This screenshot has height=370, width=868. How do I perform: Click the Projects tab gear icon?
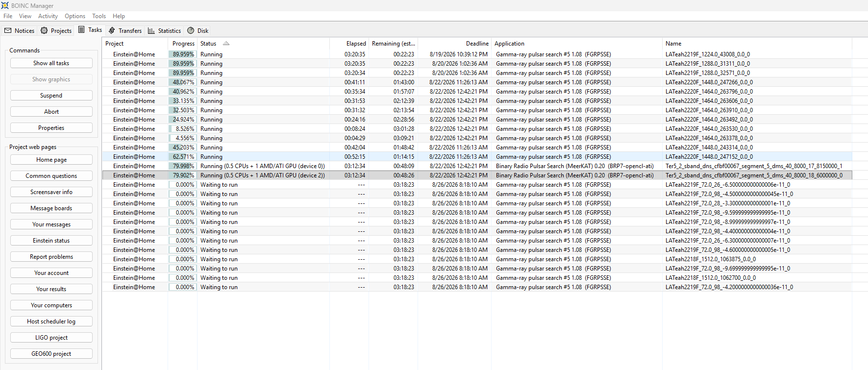pos(44,30)
